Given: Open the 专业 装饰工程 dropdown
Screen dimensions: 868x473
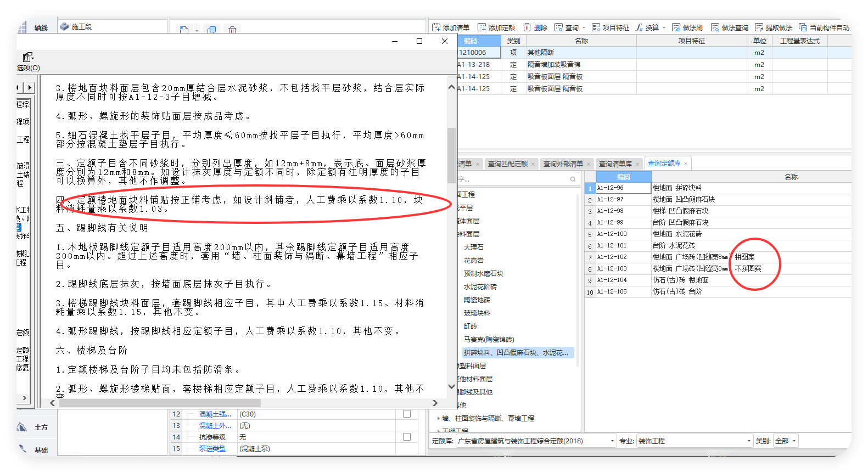Looking at the screenshot, I should click(x=749, y=441).
